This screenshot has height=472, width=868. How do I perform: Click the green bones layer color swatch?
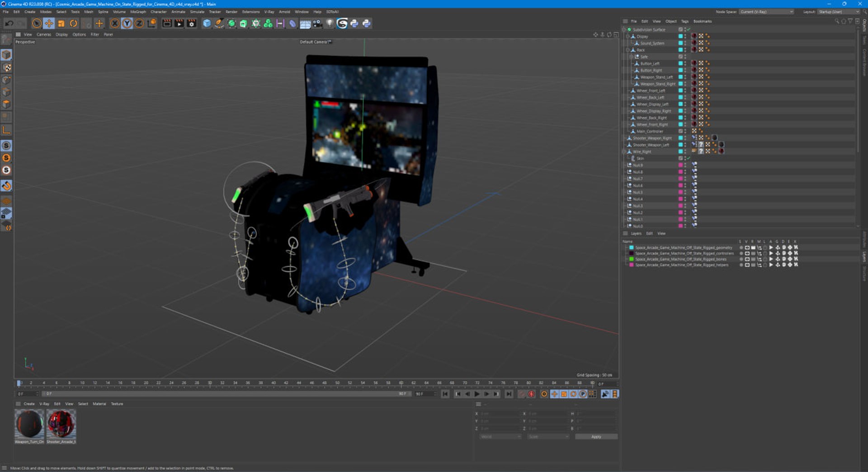[632, 260]
